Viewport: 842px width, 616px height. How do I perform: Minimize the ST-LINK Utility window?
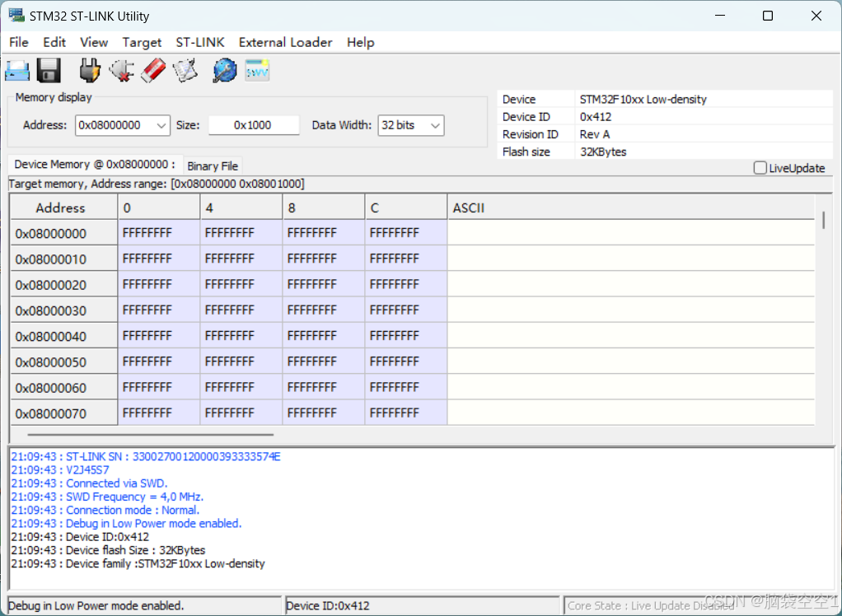(719, 16)
